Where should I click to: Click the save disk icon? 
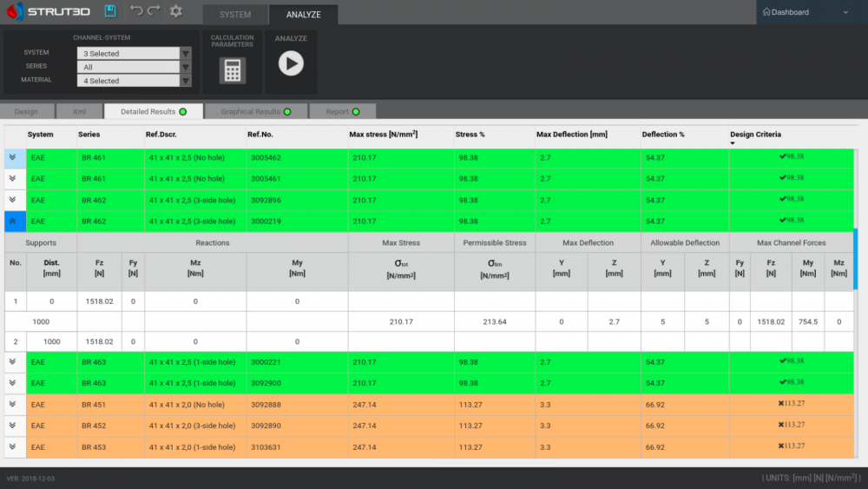tap(110, 11)
